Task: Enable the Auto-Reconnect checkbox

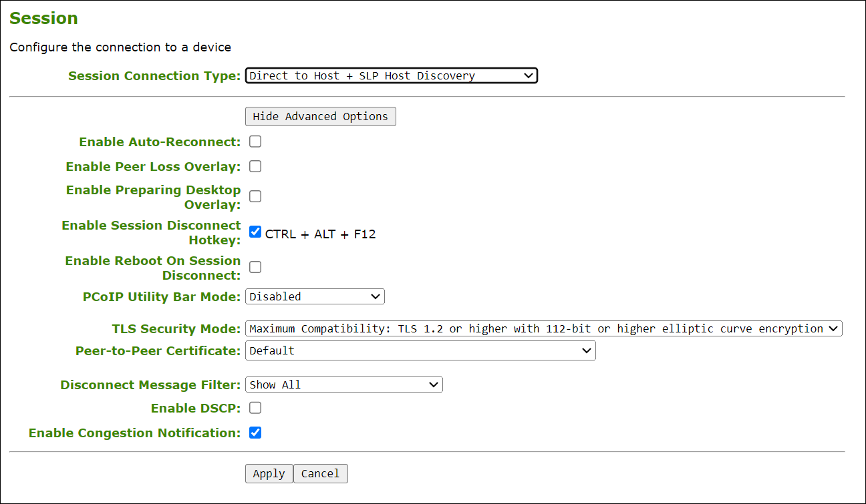Action: (x=255, y=142)
